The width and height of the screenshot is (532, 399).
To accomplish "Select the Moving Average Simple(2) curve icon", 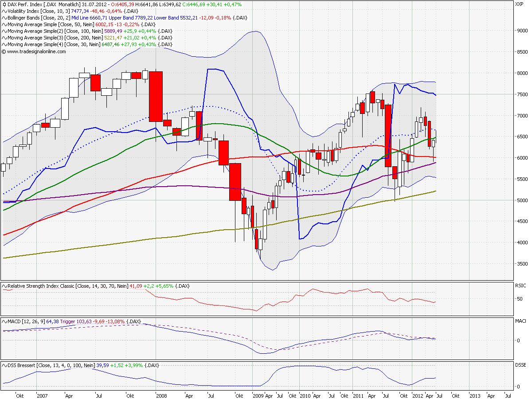I will (4, 31).
